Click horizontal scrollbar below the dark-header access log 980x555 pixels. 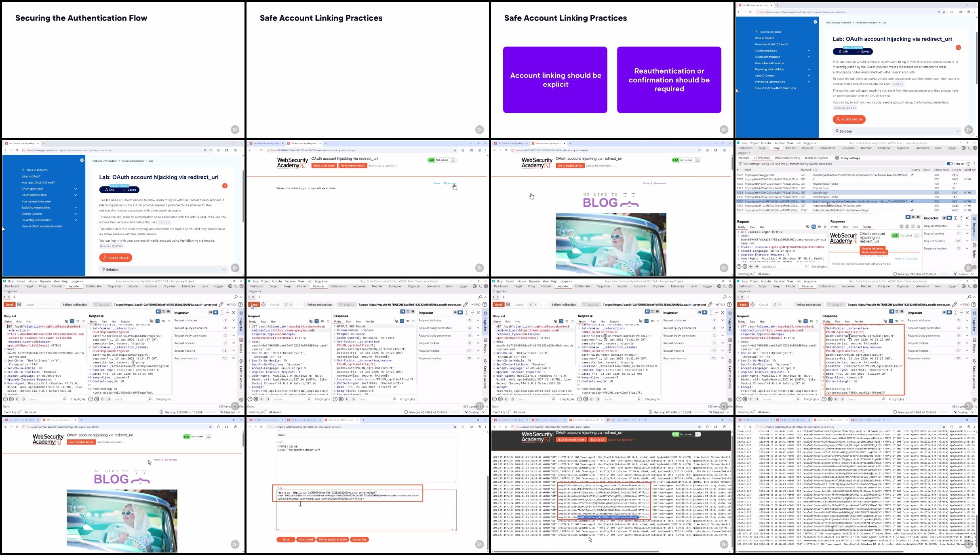(576, 551)
